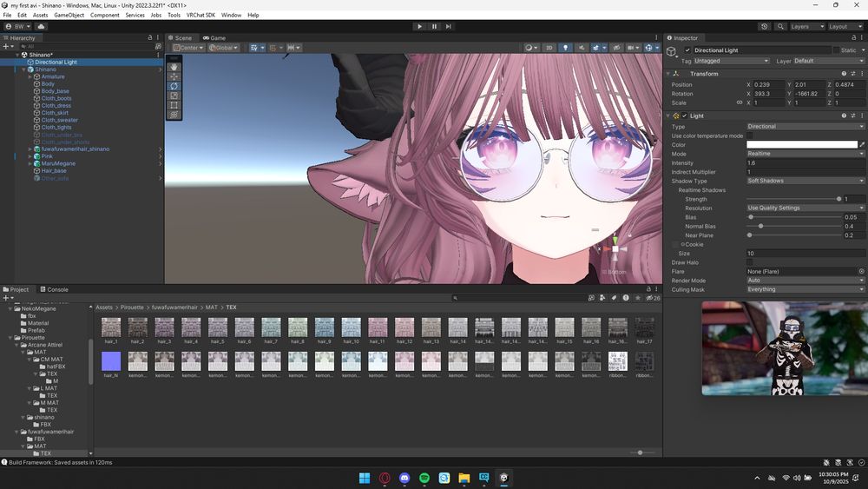Open the Layers dropdown
Screen dimensions: 868x489
[806, 27]
